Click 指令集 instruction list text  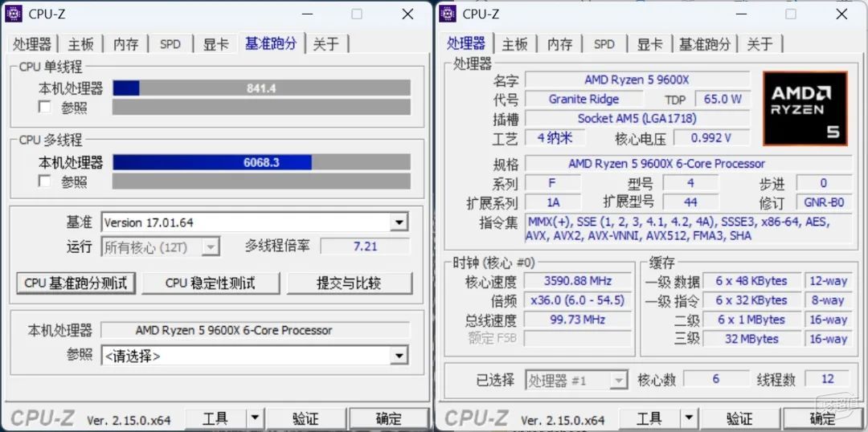(x=689, y=228)
